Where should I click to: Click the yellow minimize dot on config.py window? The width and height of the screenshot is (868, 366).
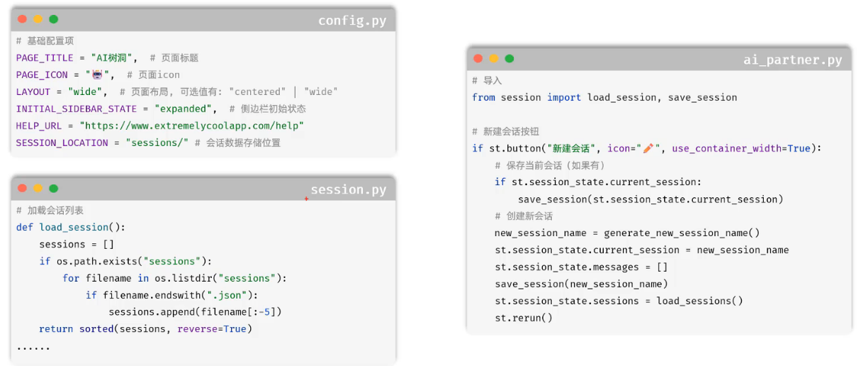coord(38,19)
